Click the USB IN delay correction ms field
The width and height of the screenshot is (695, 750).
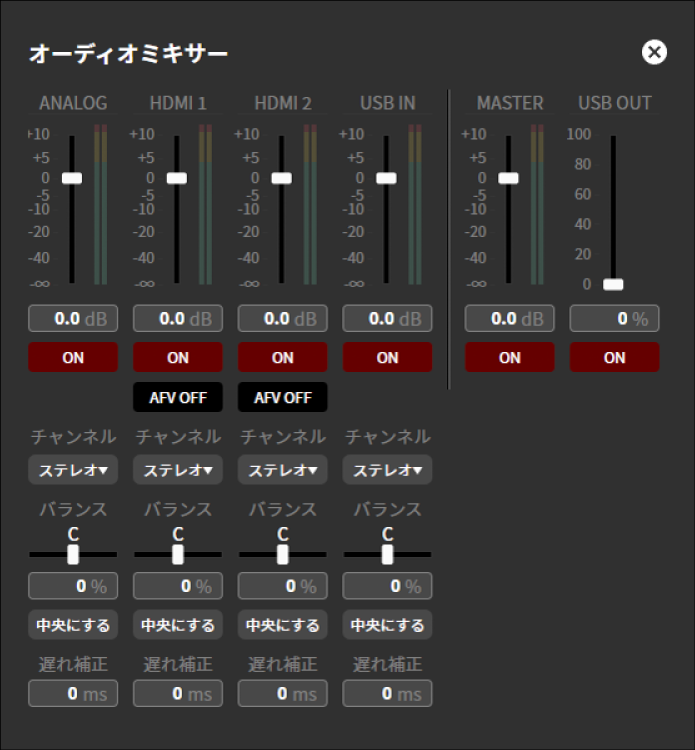[x=387, y=693]
